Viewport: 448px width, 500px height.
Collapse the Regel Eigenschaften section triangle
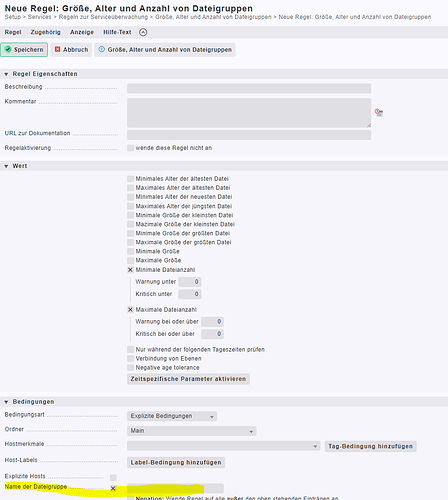[6, 74]
